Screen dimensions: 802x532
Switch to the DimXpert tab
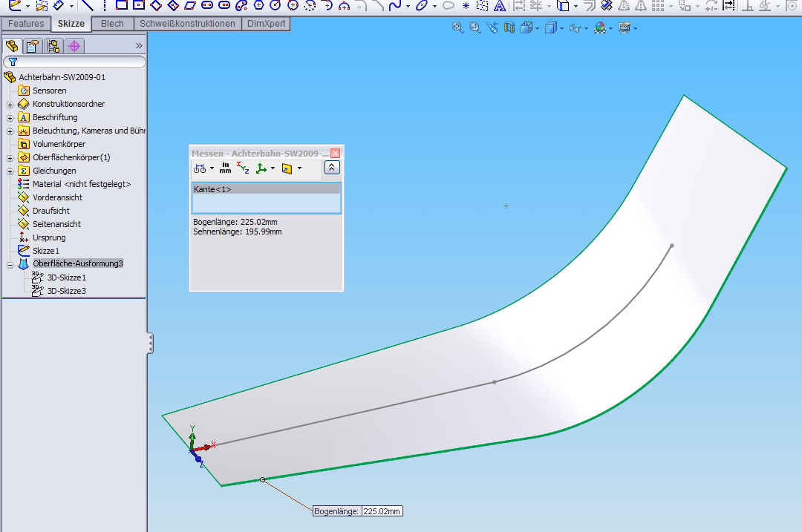click(266, 24)
